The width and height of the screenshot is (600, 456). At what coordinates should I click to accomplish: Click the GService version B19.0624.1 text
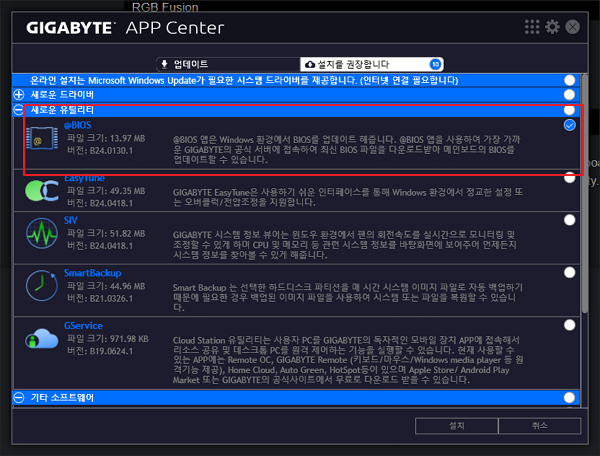click(x=100, y=351)
